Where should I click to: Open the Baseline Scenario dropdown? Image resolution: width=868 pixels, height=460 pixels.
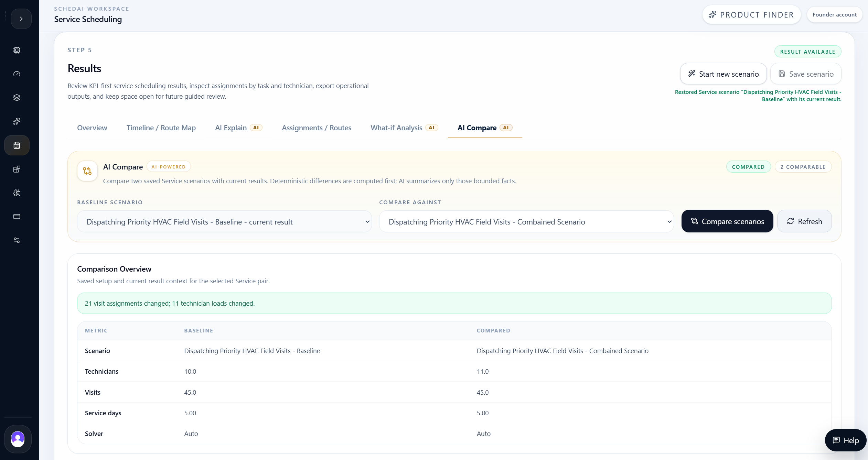pyautogui.click(x=224, y=222)
